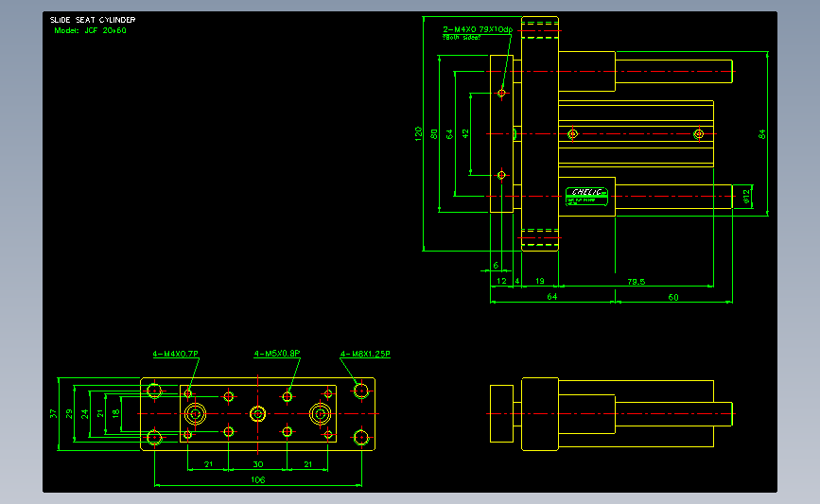
Task: Click the 84 dimension on the right side
Action: click(x=762, y=134)
